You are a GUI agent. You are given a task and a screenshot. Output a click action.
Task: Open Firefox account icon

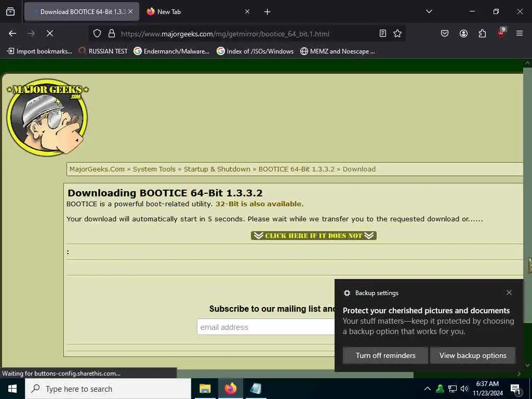(x=463, y=33)
